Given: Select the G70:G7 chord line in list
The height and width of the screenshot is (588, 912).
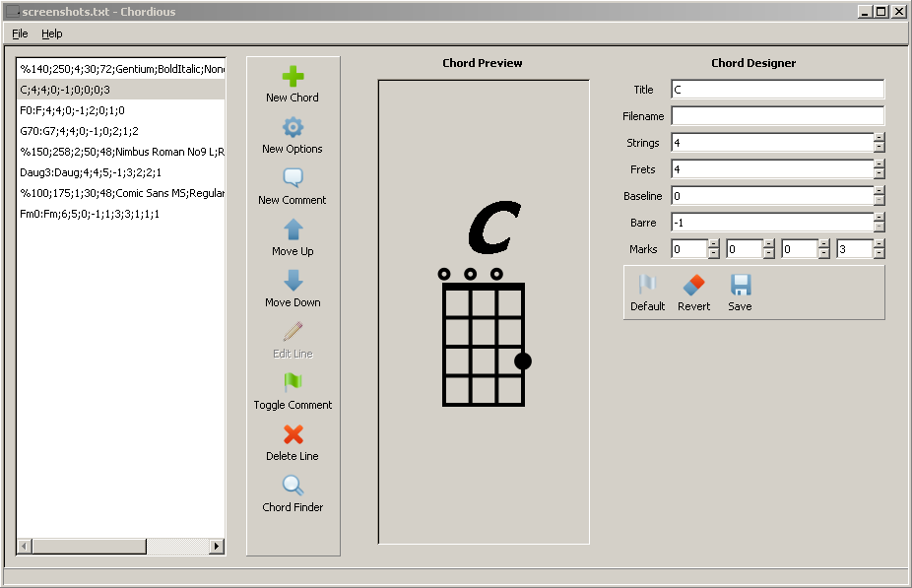Looking at the screenshot, I should (x=79, y=131).
